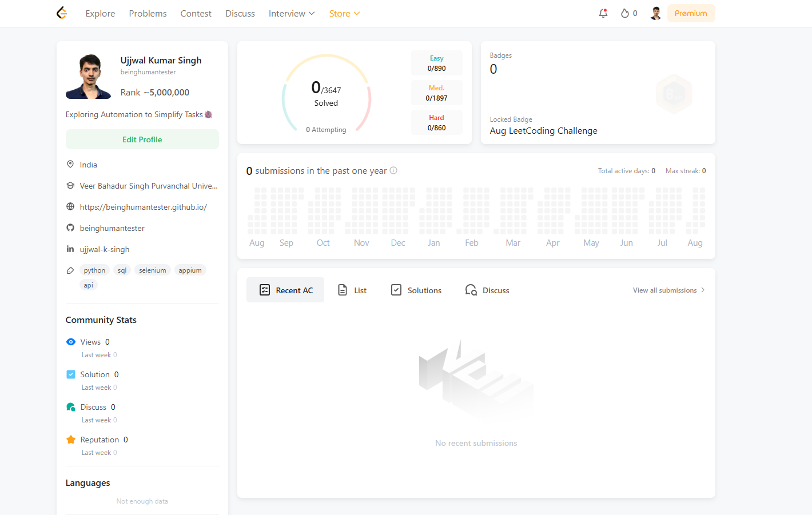Expand the Interview dropdown menu

[x=292, y=13]
